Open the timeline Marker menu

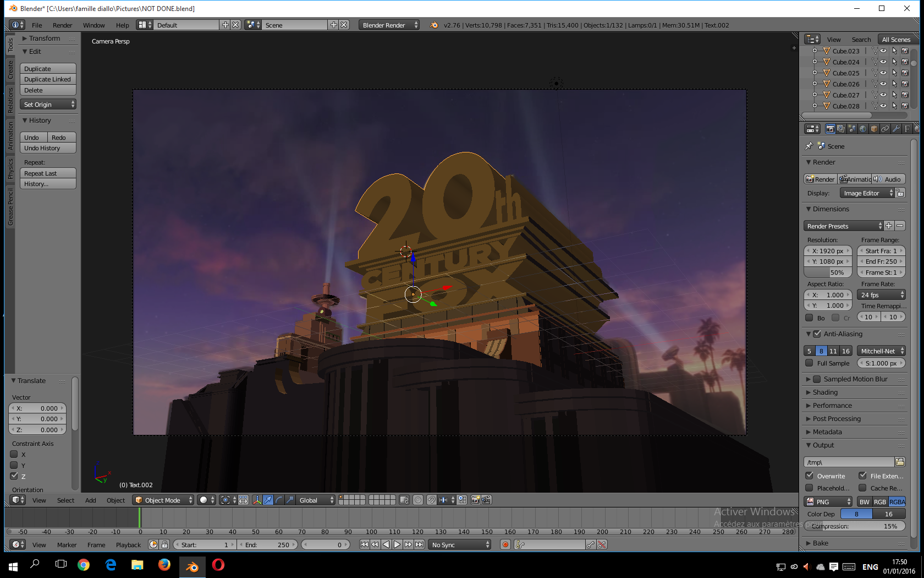coord(67,544)
